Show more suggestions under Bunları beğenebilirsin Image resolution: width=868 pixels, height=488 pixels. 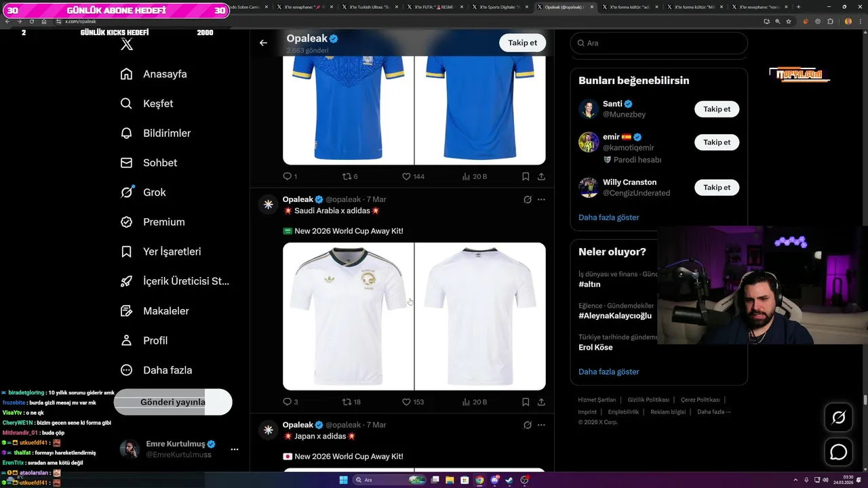[x=609, y=218]
